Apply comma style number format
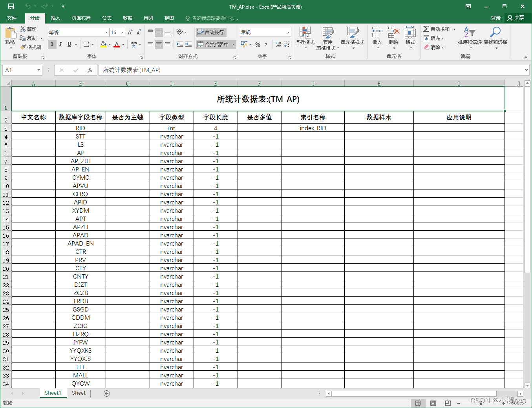 tap(266, 44)
